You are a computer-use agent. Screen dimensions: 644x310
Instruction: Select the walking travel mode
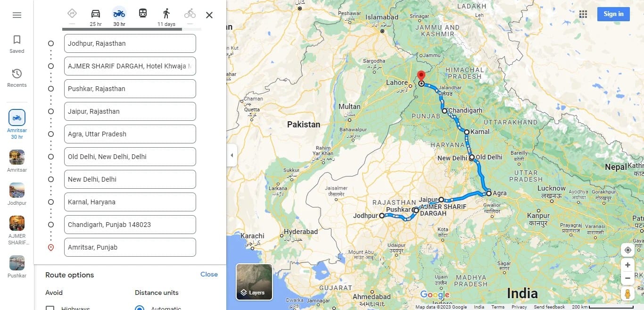point(166,17)
